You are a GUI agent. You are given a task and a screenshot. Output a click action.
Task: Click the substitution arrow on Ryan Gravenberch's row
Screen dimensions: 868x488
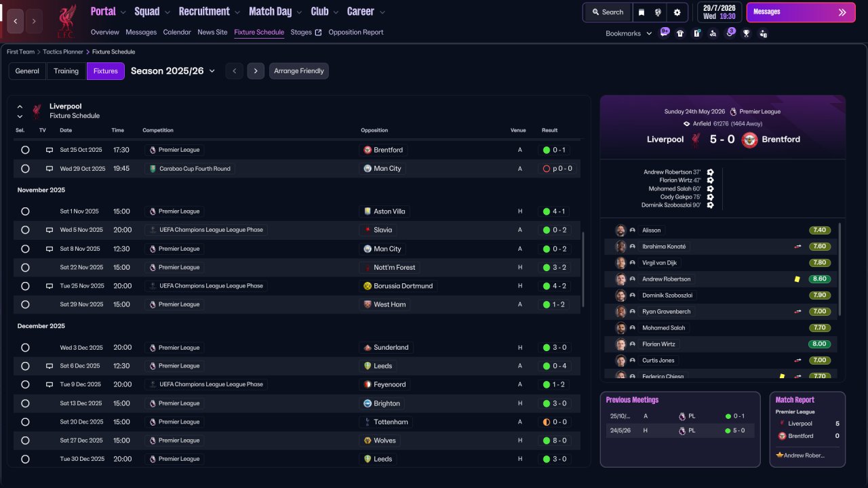[798, 312]
